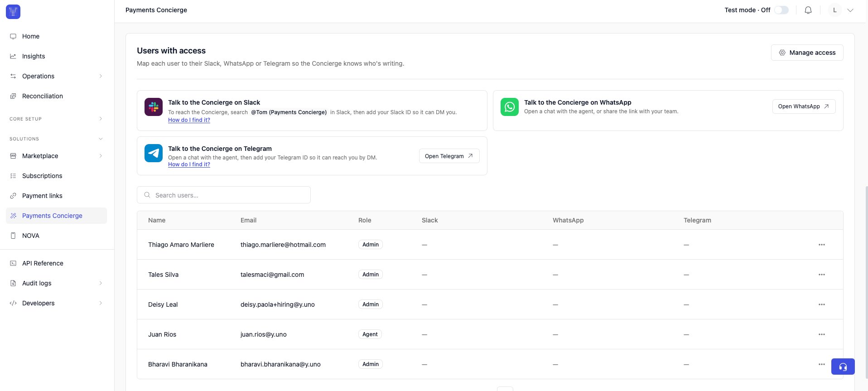The height and width of the screenshot is (391, 868).
Task: Click the Manage access button
Action: point(807,53)
